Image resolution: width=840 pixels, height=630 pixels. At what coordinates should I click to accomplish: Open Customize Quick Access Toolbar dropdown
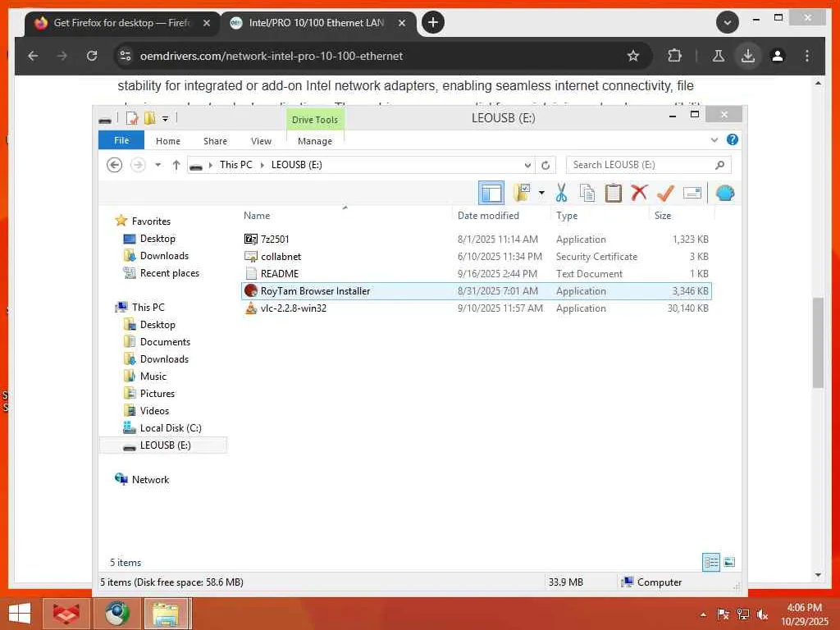pyautogui.click(x=165, y=118)
